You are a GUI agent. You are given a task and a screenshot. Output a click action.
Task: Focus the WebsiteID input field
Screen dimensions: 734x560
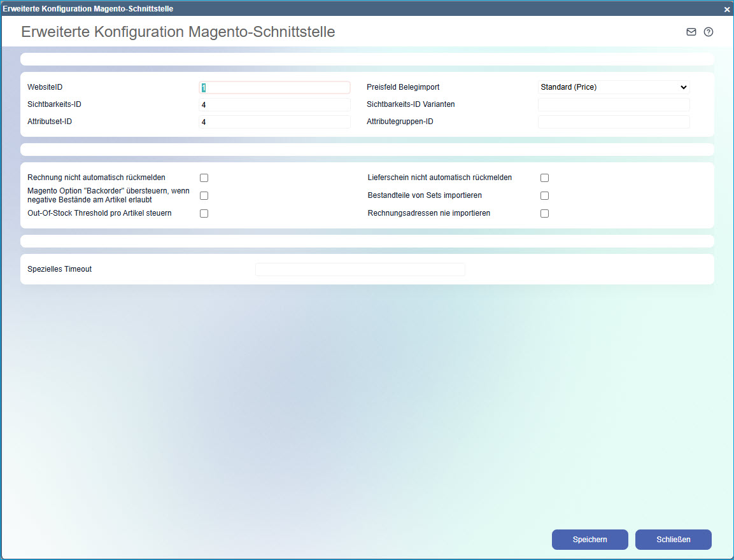[275, 87]
